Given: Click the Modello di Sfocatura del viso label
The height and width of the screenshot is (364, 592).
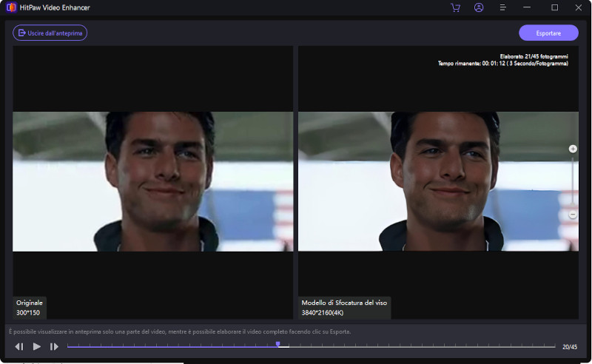Looking at the screenshot, I should coord(343,303).
